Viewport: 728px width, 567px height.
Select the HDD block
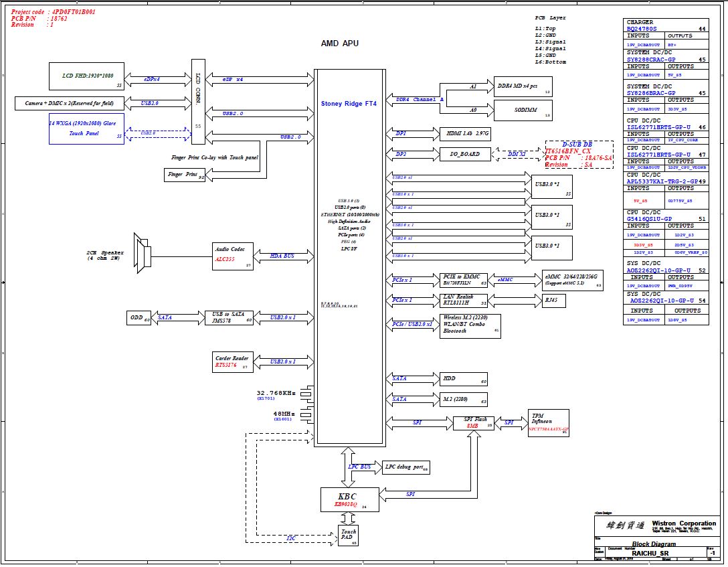click(463, 379)
